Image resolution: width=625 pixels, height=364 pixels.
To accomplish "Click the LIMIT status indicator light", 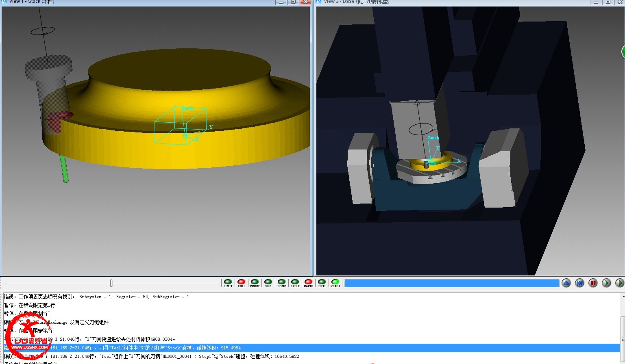I will (x=228, y=282).
